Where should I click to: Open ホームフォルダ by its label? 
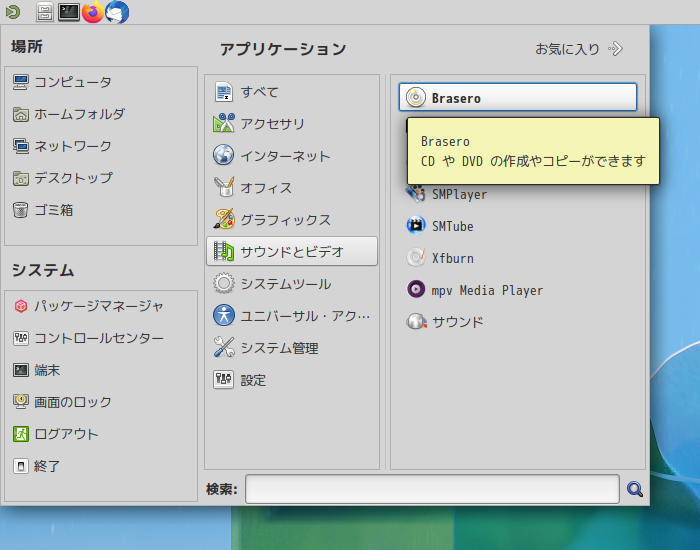point(79,114)
